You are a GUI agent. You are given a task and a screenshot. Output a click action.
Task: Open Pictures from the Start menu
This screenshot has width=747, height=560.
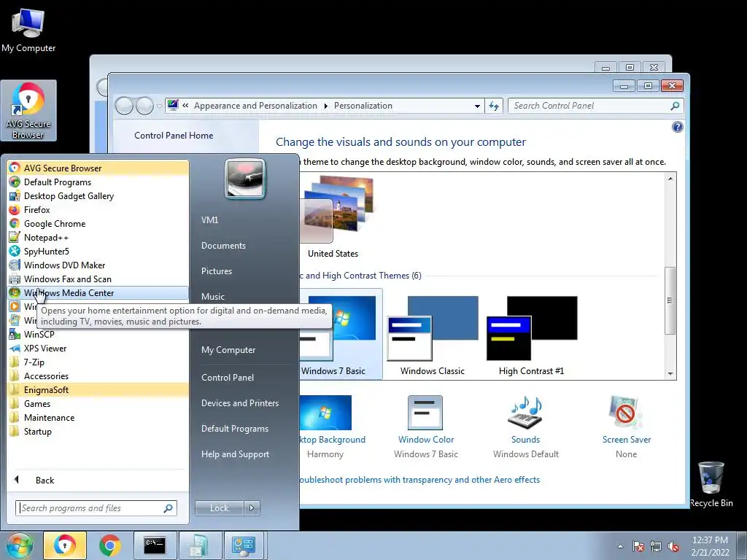click(x=216, y=271)
